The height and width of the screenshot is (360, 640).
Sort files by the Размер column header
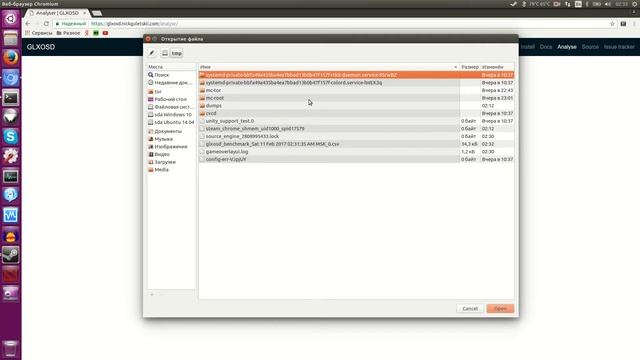(x=470, y=67)
